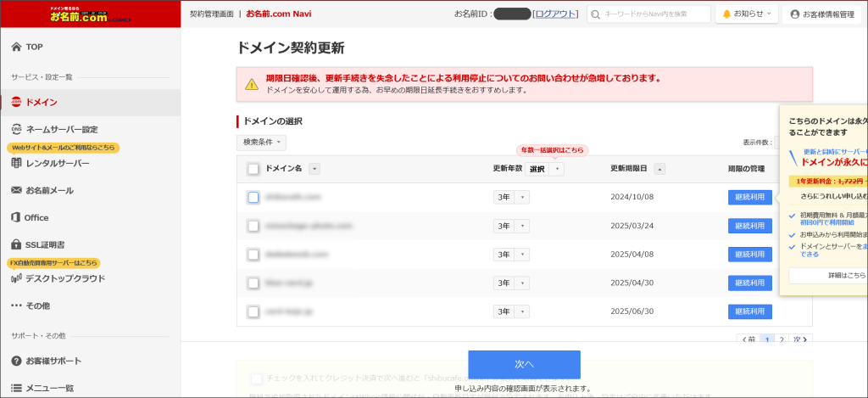This screenshot has width=868, height=398.
Task: Click the デスクトップクラウド chart icon
Action: click(x=16, y=279)
